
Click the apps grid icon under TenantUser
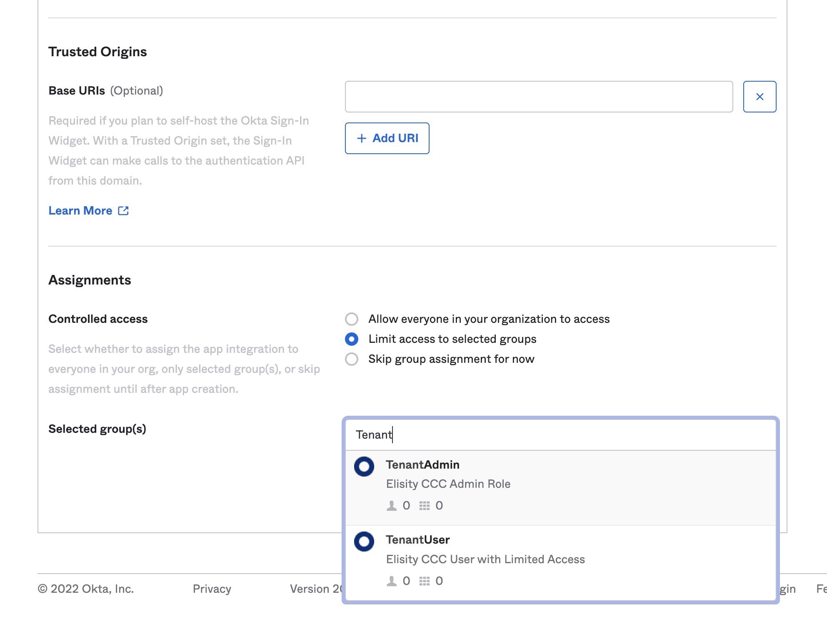424,581
